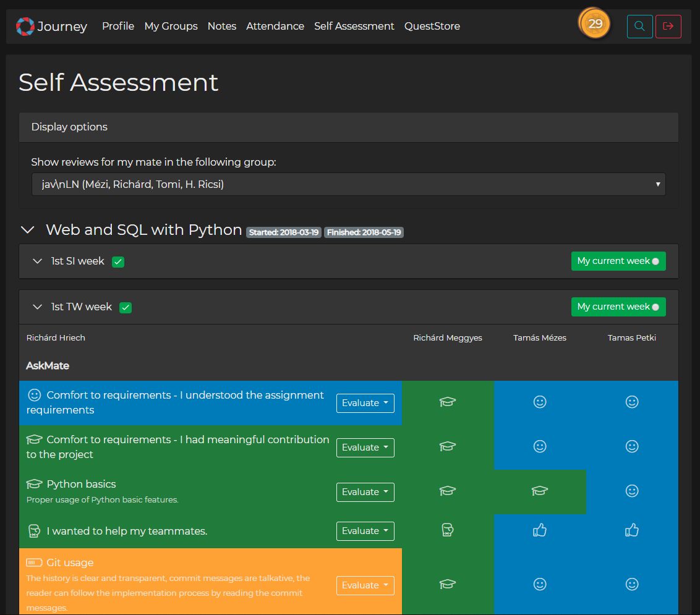
Task: Click the Journey logo
Action: pyautogui.click(x=51, y=26)
